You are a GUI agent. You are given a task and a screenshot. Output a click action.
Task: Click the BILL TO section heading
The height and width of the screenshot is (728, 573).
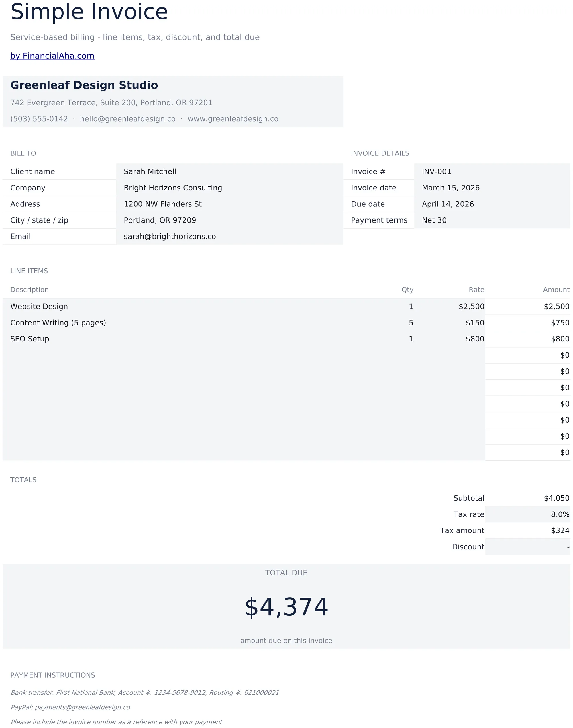(x=23, y=153)
